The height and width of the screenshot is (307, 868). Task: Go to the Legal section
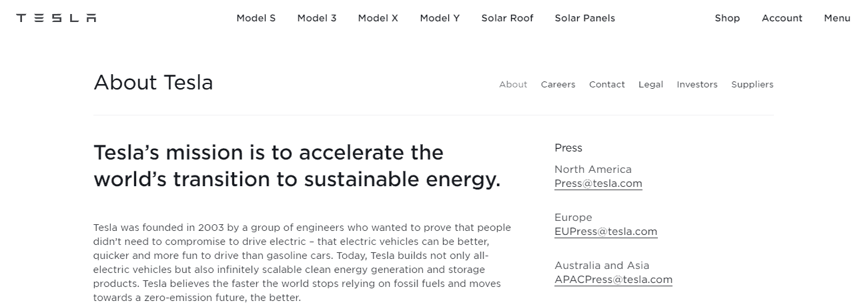click(650, 85)
